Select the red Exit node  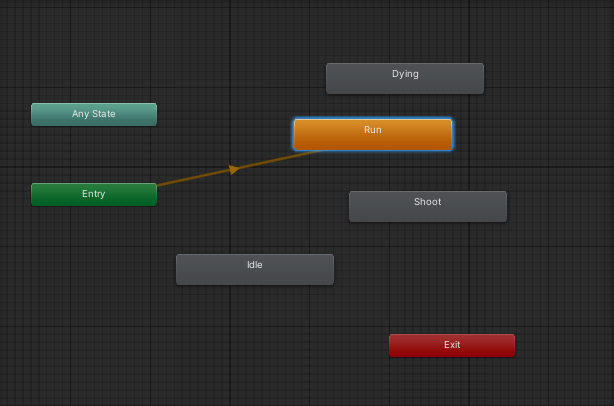452,345
